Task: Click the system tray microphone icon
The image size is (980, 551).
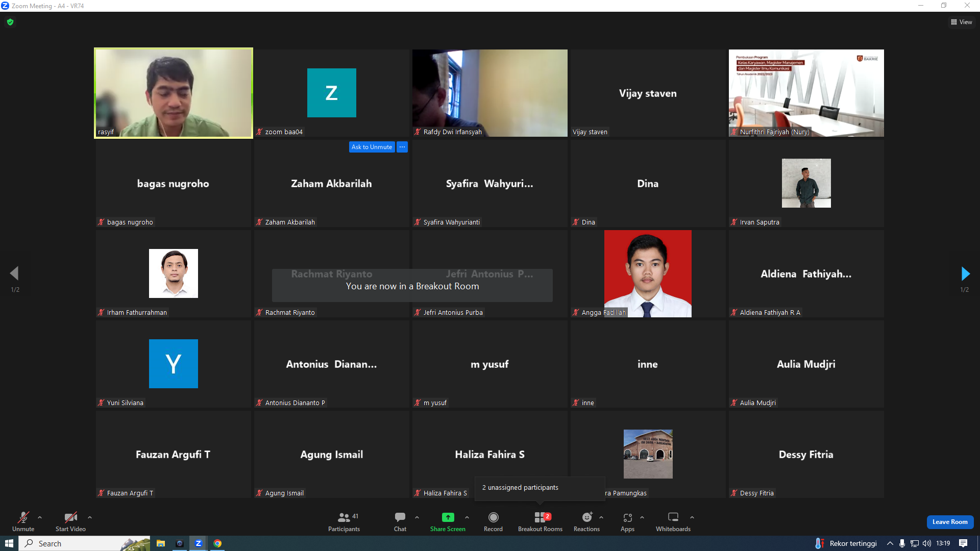Action: [902, 543]
